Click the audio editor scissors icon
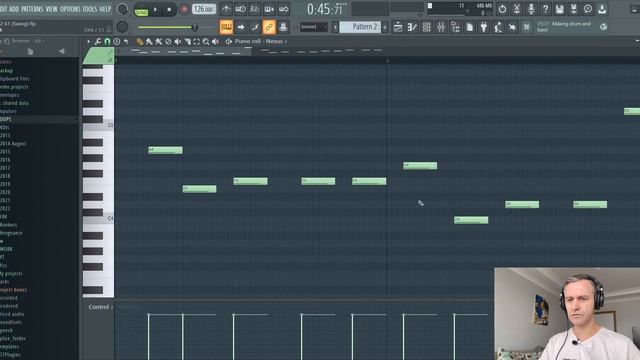640x360 pixels. coord(516,9)
